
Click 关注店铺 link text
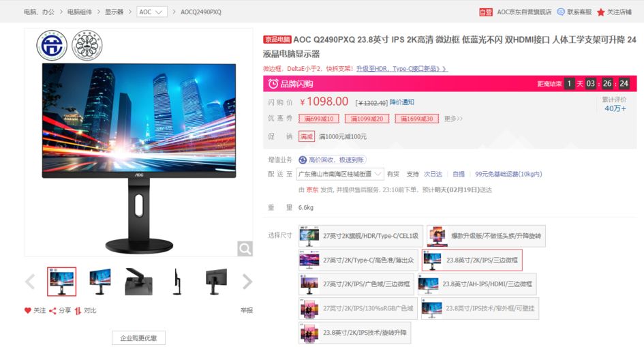619,12
